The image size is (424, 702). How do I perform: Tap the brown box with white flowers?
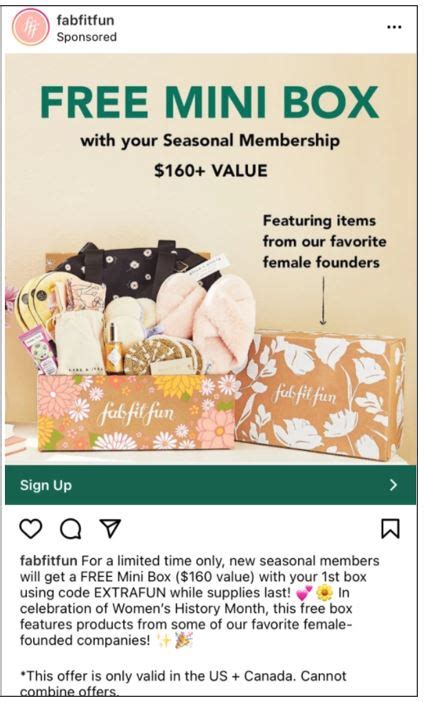pyautogui.click(x=322, y=396)
